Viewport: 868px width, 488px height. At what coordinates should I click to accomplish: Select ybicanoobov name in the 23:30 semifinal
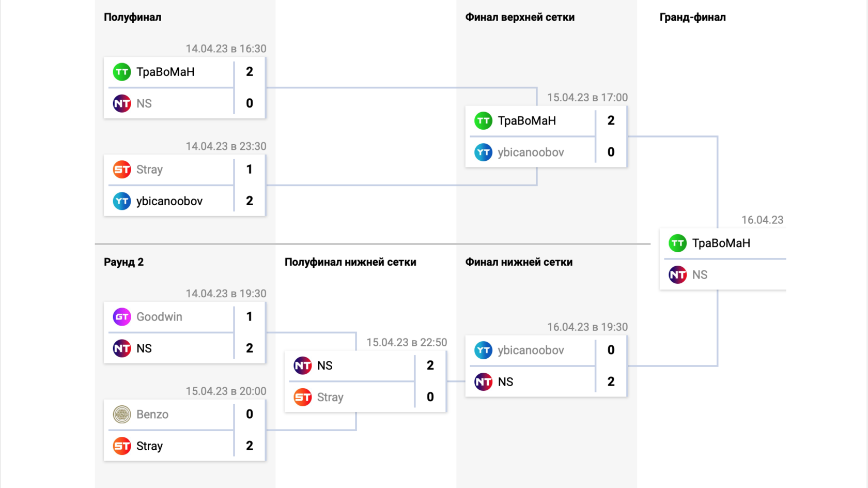point(169,201)
